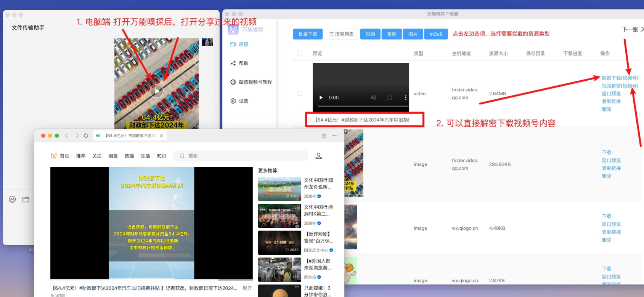Image resolution: width=644 pixels, height=297 pixels.
Task: Select the 音频 resource filter
Action: tap(392, 34)
